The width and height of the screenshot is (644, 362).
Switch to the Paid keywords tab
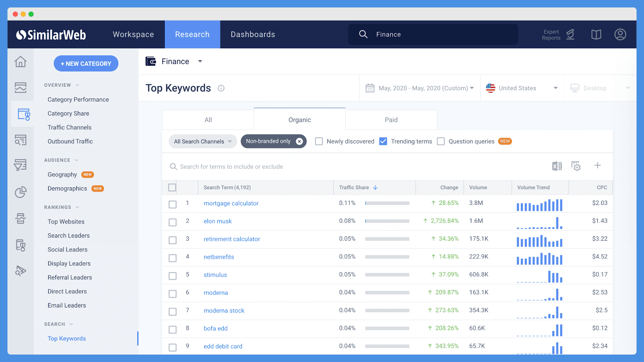(391, 120)
